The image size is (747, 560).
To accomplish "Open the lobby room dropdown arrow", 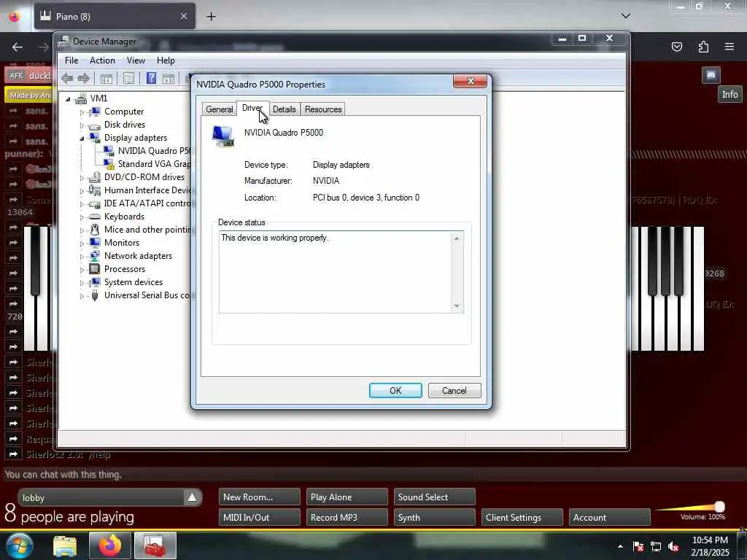I will click(x=192, y=497).
